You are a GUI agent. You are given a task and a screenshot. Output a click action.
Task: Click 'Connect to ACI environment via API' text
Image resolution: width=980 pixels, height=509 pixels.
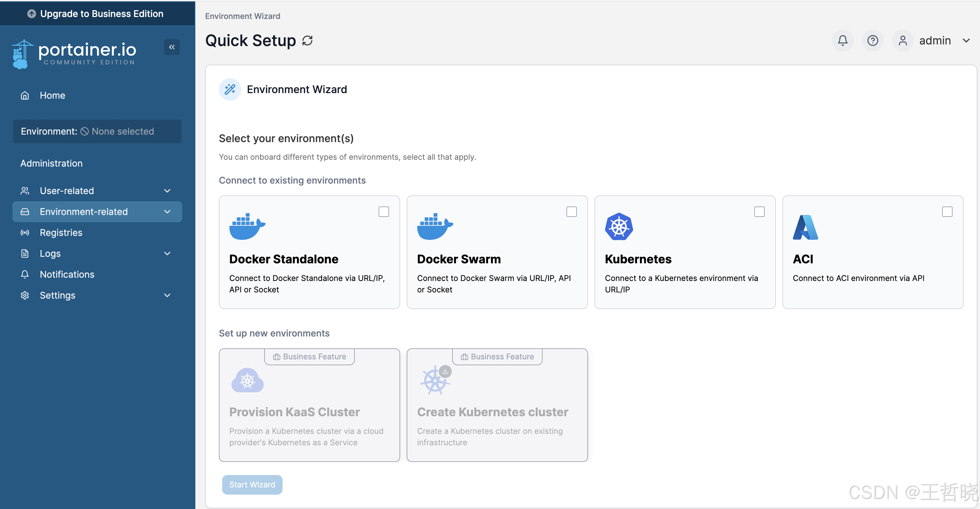pyautogui.click(x=858, y=278)
